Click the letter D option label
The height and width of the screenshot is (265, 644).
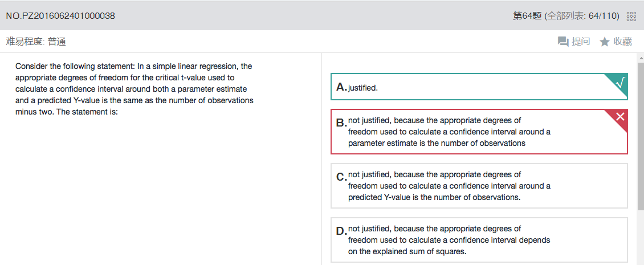coord(342,231)
